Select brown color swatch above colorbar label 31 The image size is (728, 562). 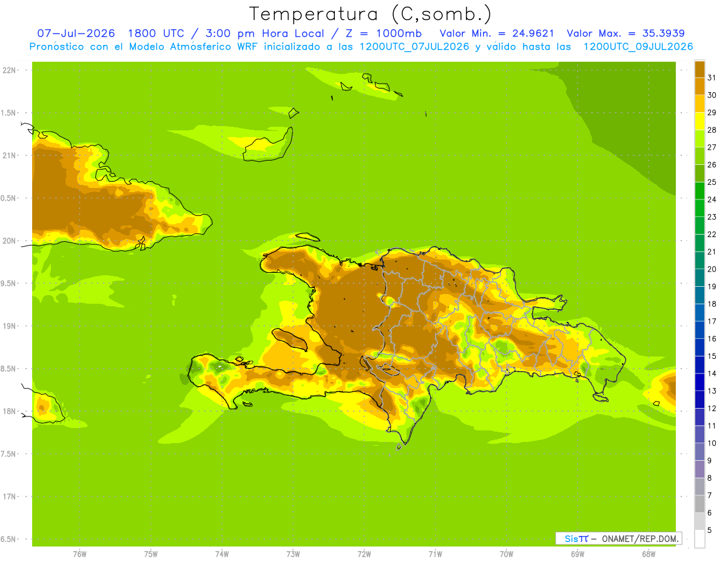pyautogui.click(x=699, y=69)
